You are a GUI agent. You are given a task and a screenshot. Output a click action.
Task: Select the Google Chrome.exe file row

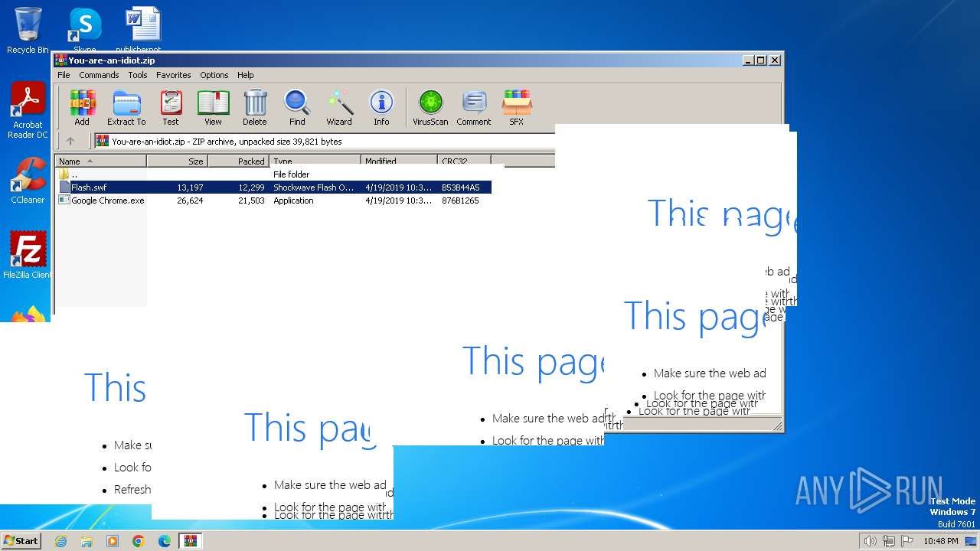click(x=273, y=201)
